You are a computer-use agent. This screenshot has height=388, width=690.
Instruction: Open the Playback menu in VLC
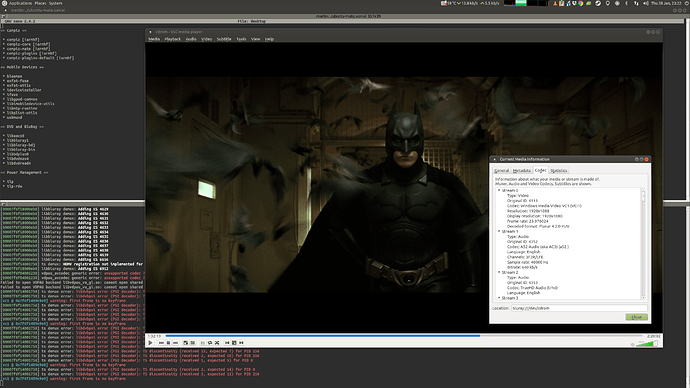point(172,39)
